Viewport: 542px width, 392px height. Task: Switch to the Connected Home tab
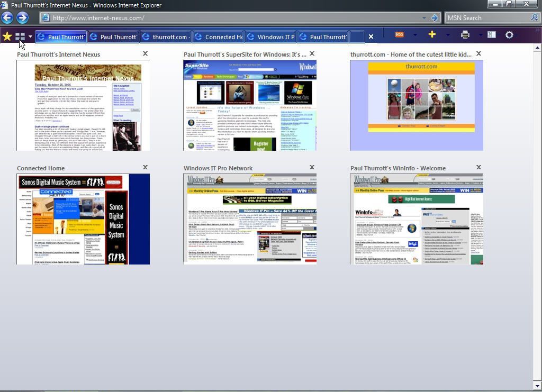(x=219, y=37)
